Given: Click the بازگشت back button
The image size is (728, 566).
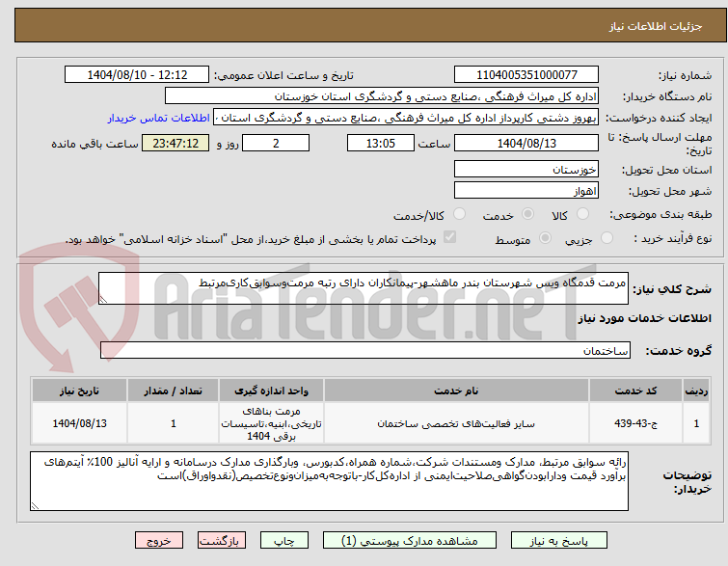Looking at the screenshot, I should coord(222,541).
